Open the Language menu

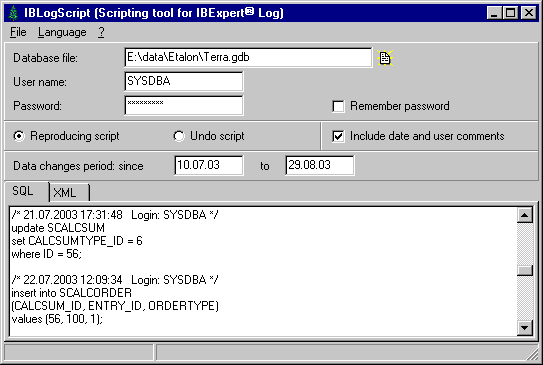tap(62, 32)
